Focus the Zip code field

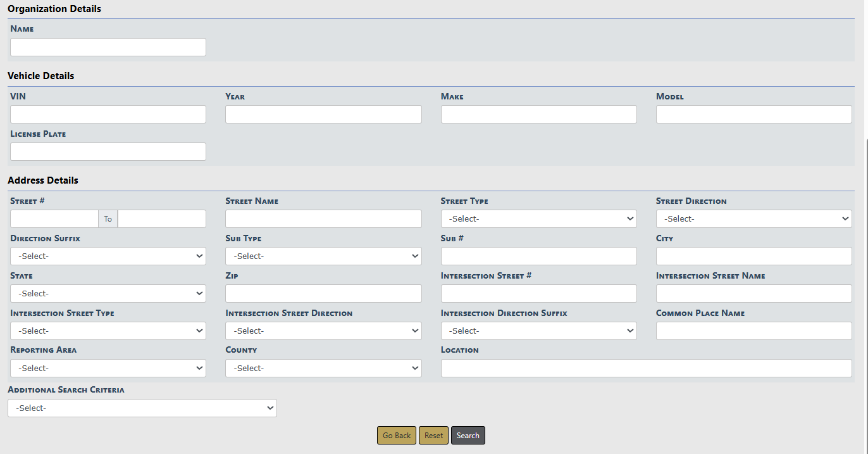[323, 294]
